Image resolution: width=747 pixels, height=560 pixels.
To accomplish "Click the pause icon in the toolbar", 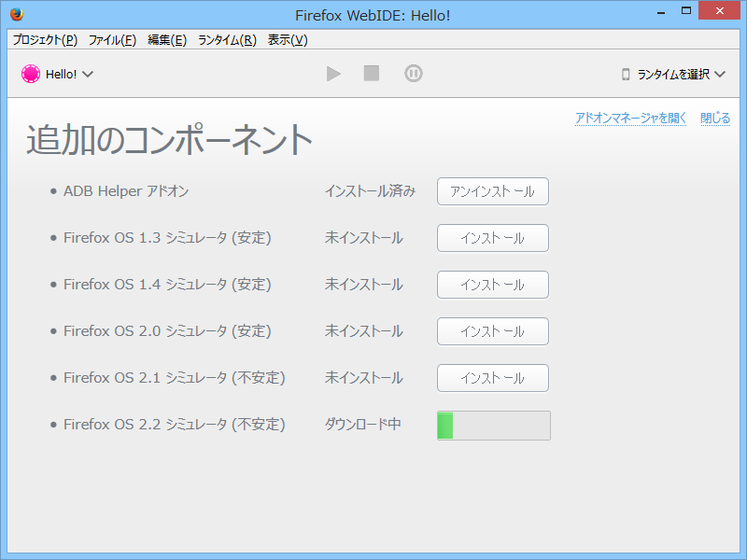I will (x=411, y=74).
